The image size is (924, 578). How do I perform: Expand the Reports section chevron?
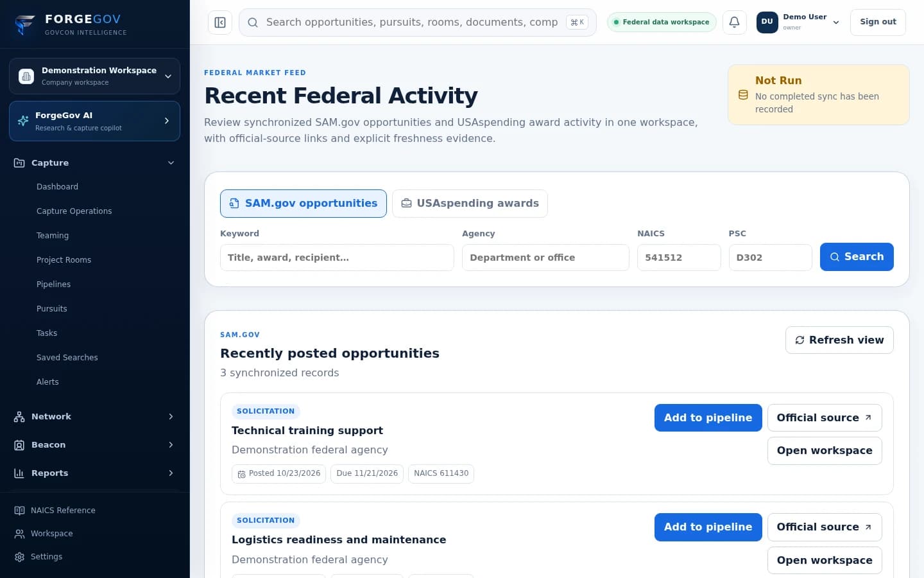[171, 473]
